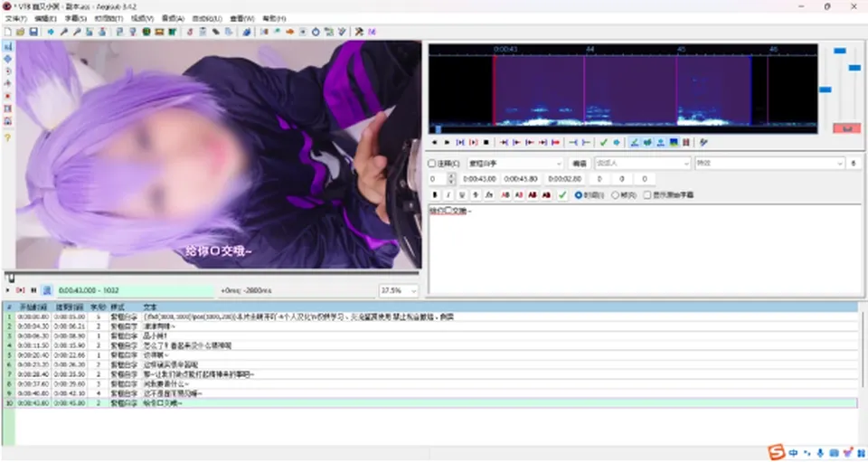Commit text with green check beside colors

562,194
